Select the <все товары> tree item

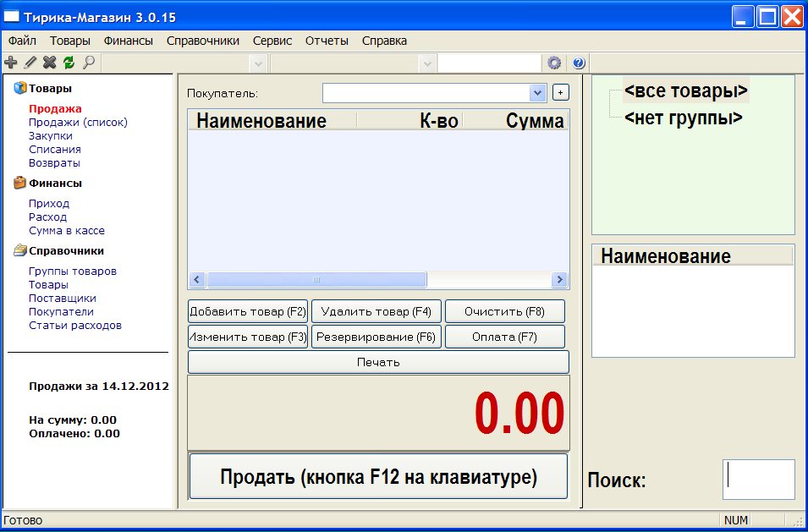pyautogui.click(x=686, y=90)
